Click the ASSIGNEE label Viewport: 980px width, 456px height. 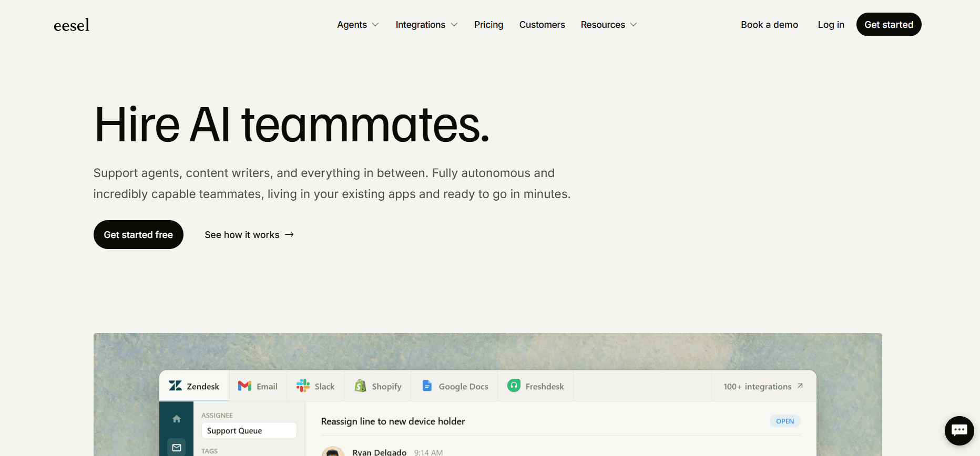(217, 415)
